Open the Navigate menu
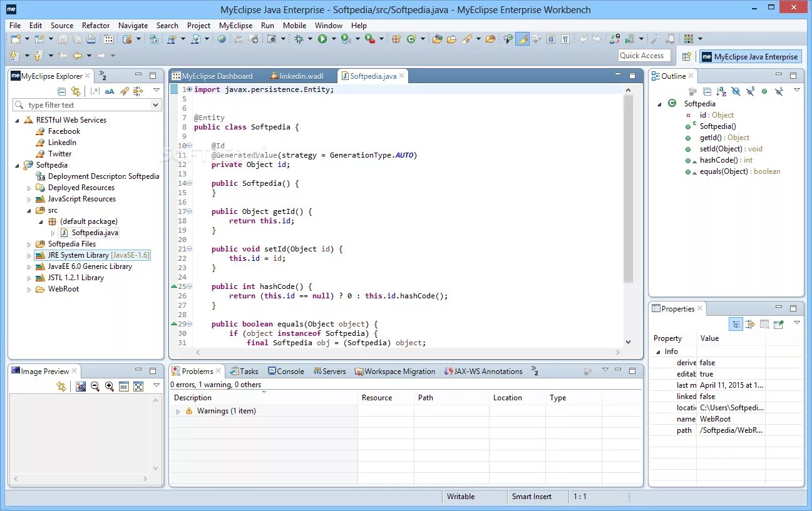The height and width of the screenshot is (511, 812). [133, 26]
